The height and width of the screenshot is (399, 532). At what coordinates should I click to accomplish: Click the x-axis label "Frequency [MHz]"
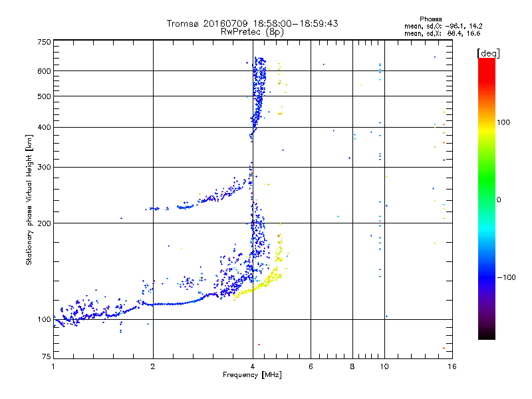252,375
